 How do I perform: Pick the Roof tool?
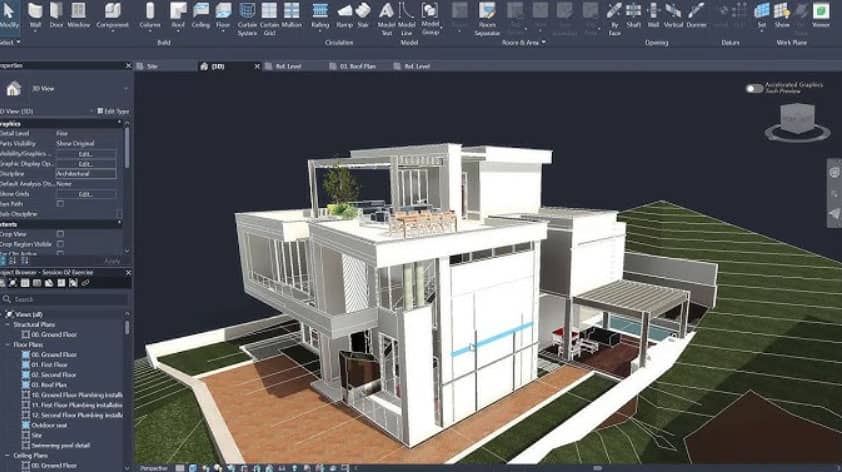178,15
